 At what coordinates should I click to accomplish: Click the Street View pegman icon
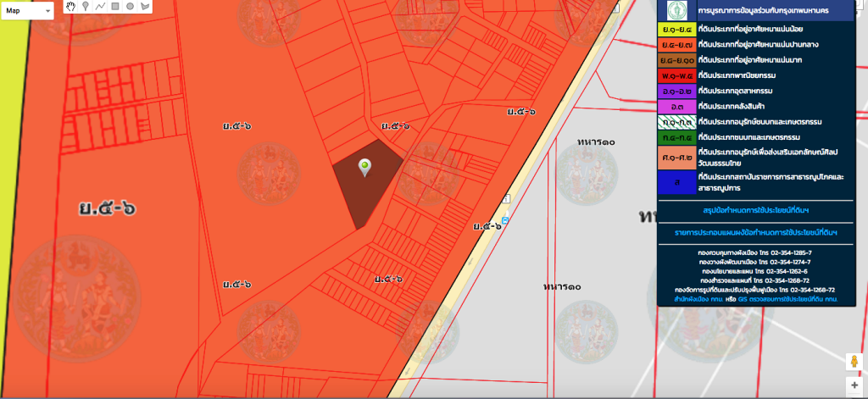[x=854, y=362]
